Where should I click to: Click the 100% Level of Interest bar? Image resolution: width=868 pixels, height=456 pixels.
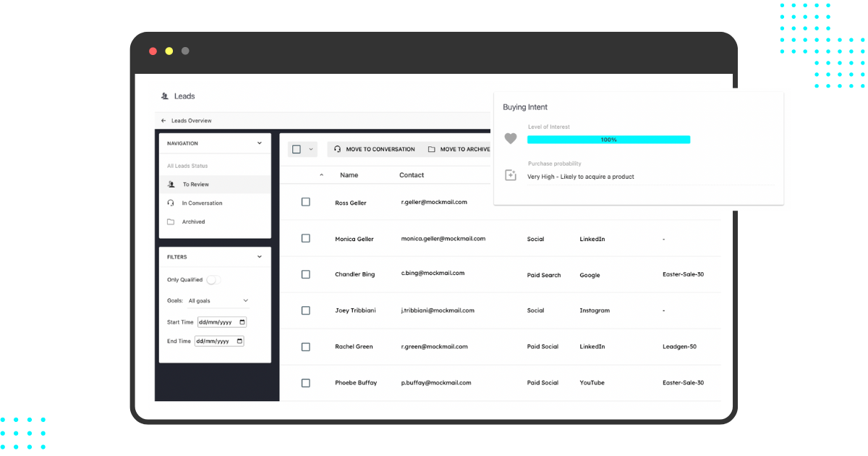(x=608, y=138)
